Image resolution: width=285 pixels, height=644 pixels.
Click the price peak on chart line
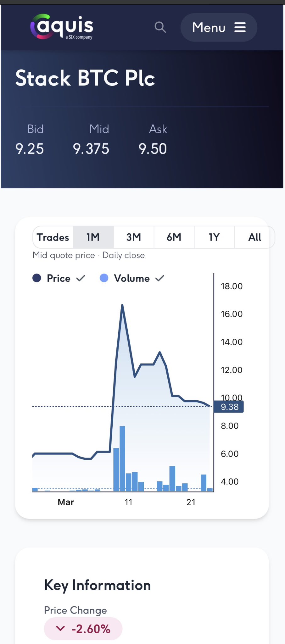(x=122, y=306)
